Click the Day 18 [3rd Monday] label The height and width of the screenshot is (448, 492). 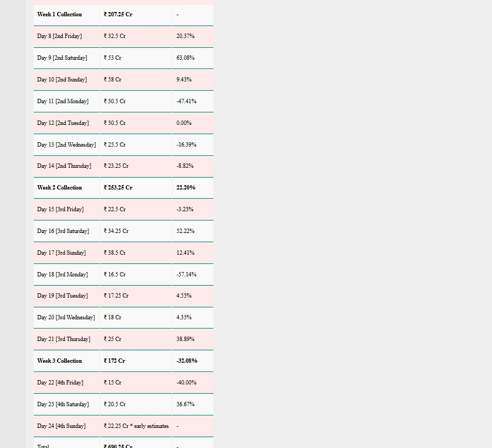click(62, 275)
